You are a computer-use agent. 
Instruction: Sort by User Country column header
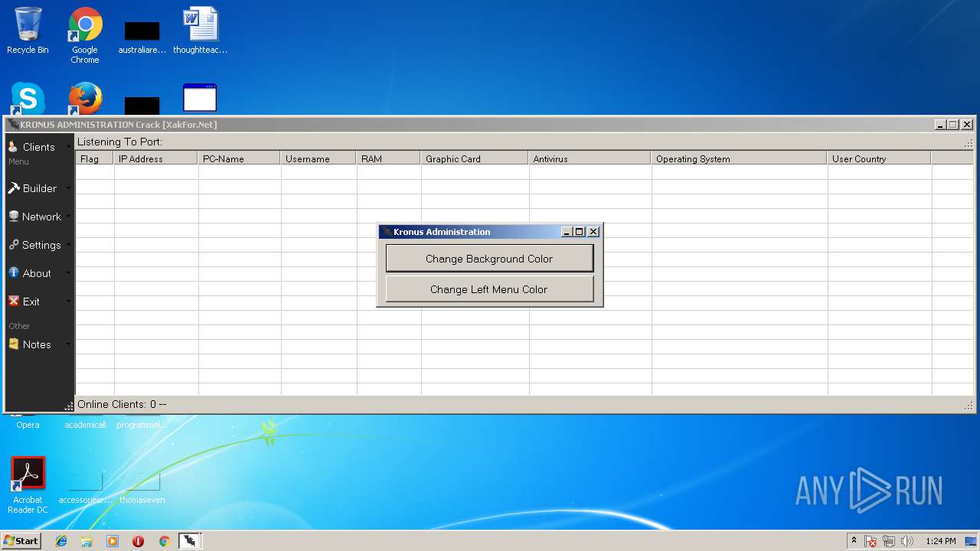880,158
